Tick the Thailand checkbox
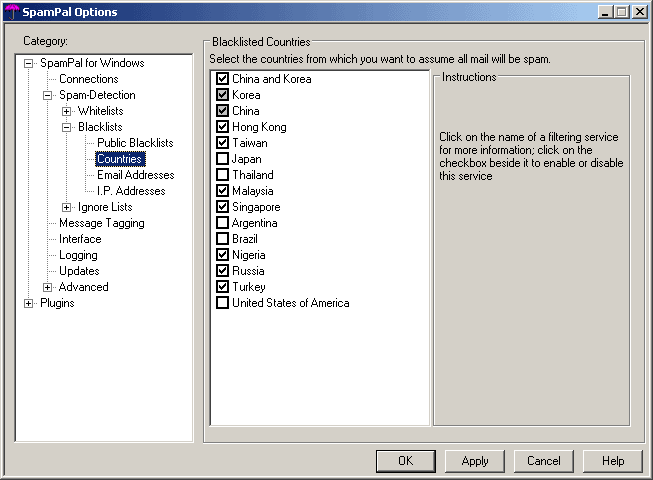Screen dimensions: 653x480 pos(222,175)
